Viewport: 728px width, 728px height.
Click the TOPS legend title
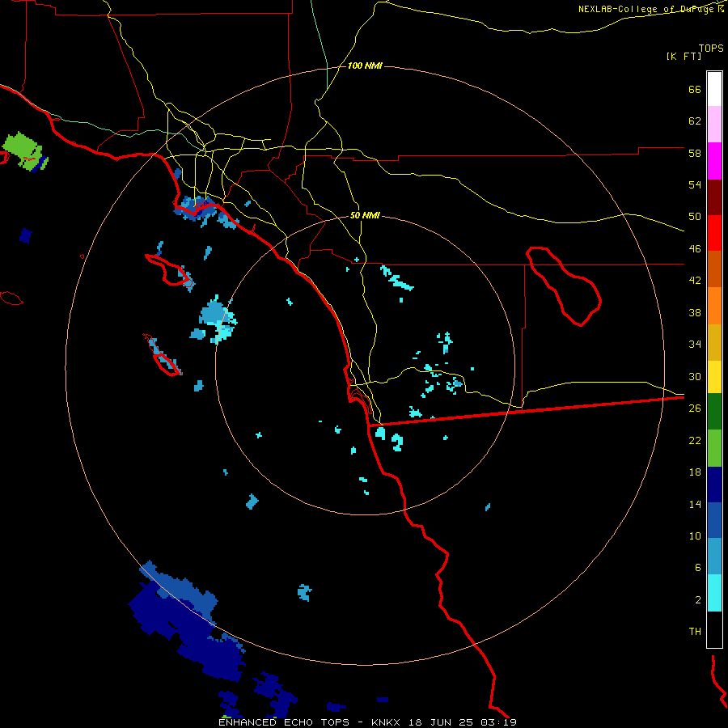pyautogui.click(x=711, y=48)
